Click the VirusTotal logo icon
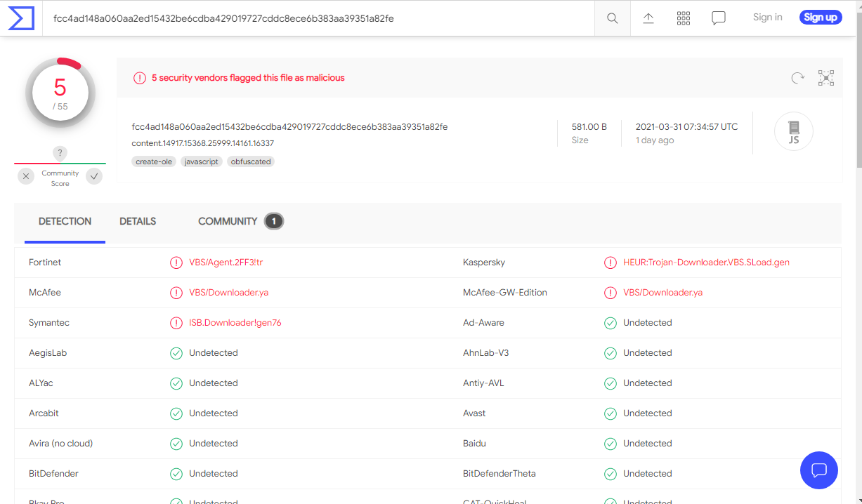Screen dimensions: 862x504 click(20, 18)
